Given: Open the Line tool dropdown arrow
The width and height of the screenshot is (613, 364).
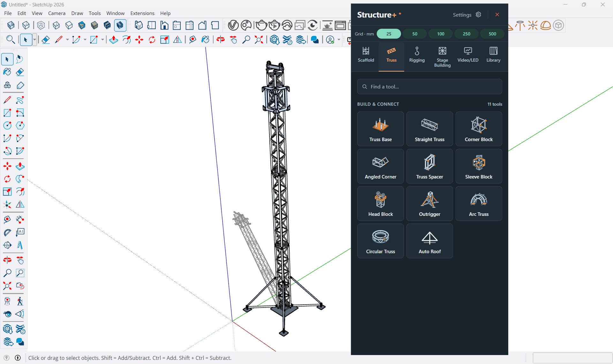Looking at the screenshot, I should pos(67,40).
